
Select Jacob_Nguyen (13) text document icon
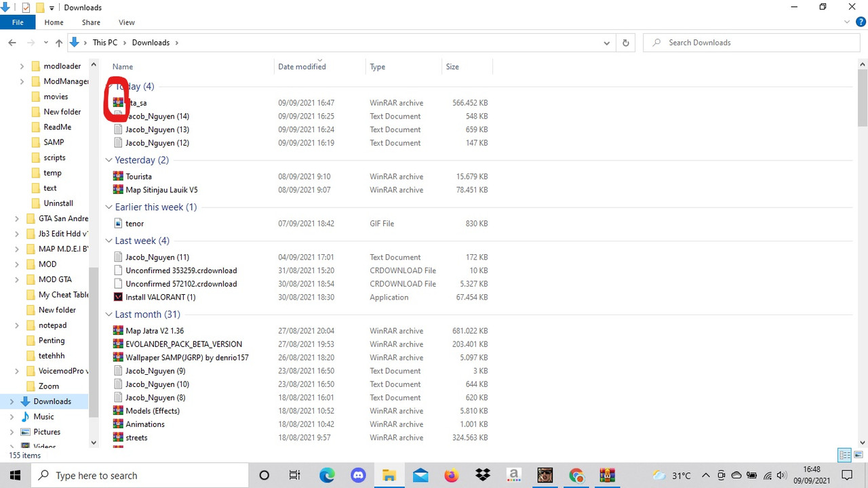(119, 129)
